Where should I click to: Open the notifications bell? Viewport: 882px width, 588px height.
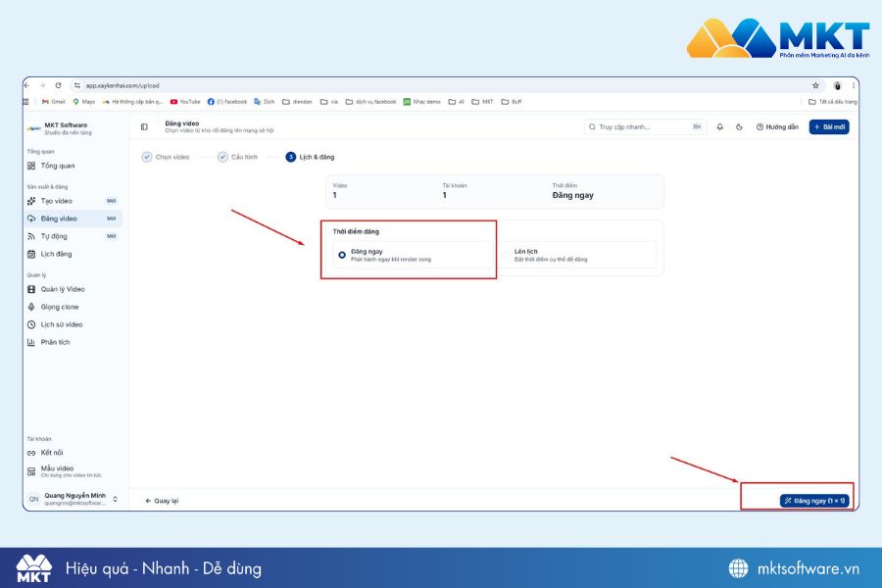click(719, 127)
